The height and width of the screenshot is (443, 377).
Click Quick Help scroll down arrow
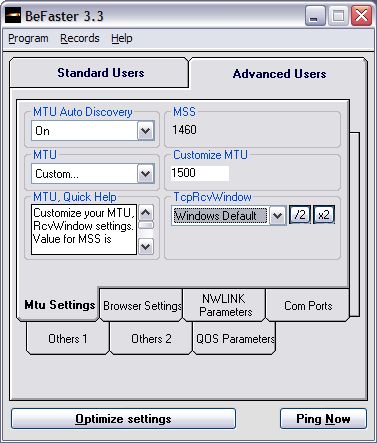coord(146,247)
